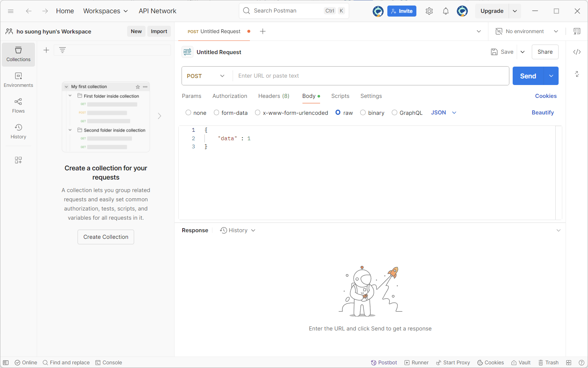This screenshot has height=368, width=588.
Task: Switch to the Params tab
Action: [191, 96]
